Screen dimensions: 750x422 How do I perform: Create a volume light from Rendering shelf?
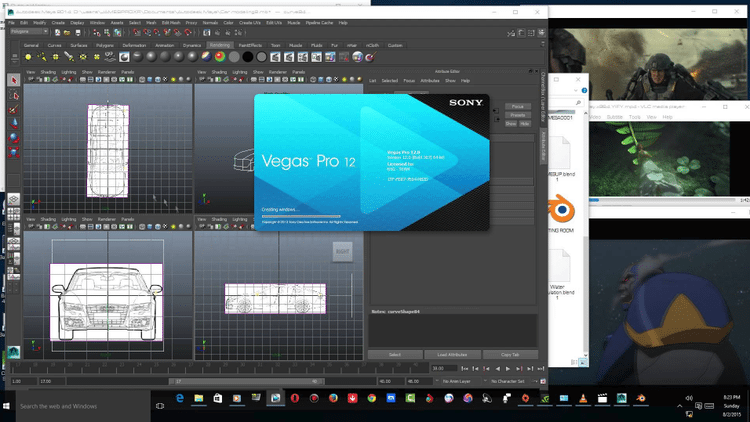[x=97, y=57]
